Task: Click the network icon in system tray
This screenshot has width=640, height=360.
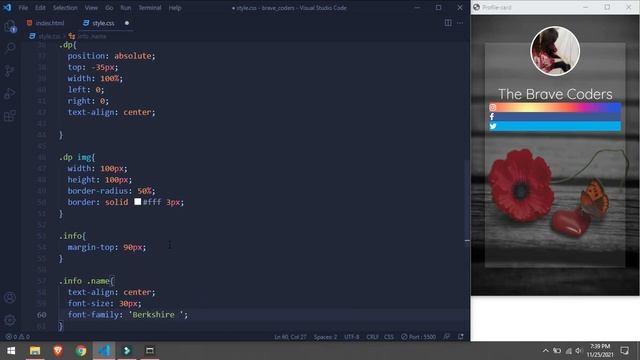Action: 568,351
